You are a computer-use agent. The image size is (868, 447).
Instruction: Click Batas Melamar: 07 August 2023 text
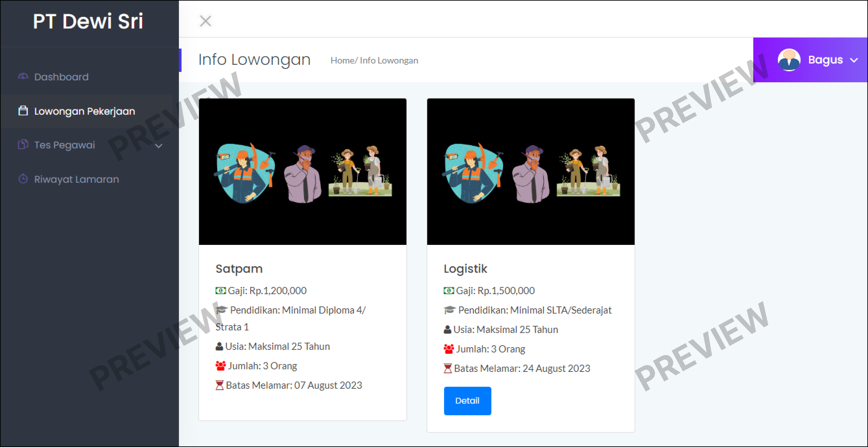pyautogui.click(x=294, y=385)
